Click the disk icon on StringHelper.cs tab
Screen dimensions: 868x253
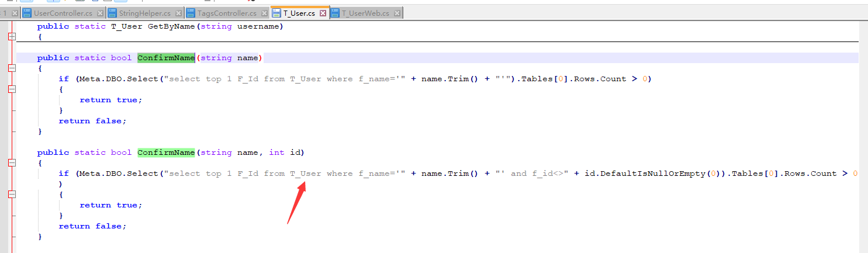coord(112,13)
